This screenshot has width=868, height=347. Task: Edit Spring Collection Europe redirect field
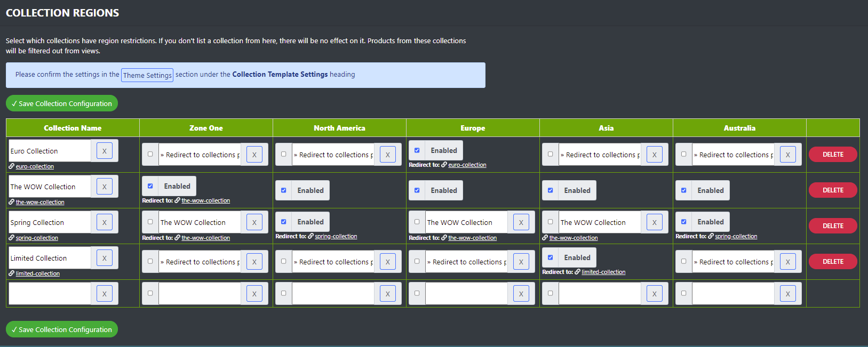click(466, 222)
